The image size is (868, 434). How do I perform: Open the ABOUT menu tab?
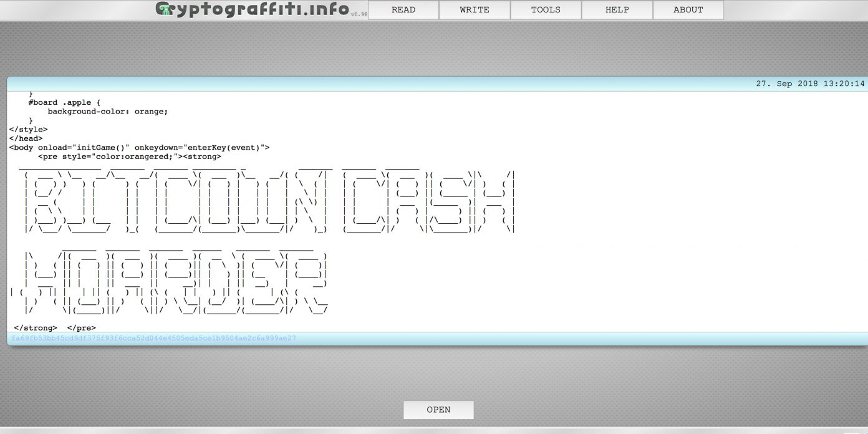[x=688, y=10]
